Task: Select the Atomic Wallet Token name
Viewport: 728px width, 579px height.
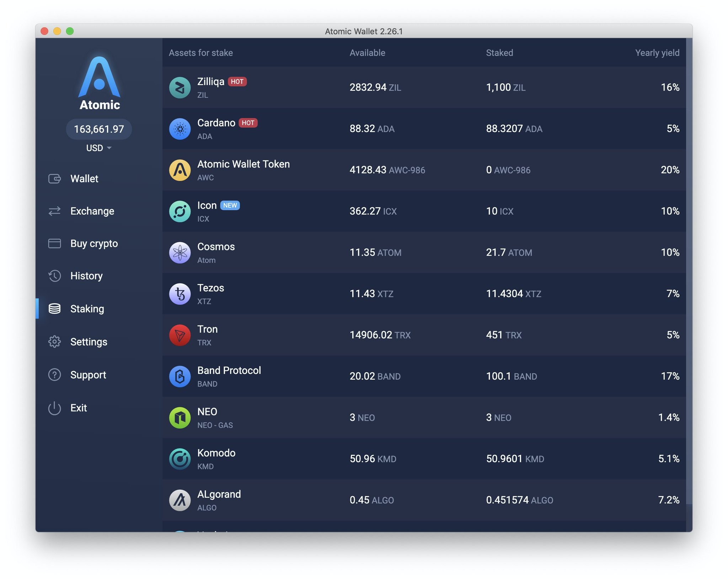Action: point(243,164)
